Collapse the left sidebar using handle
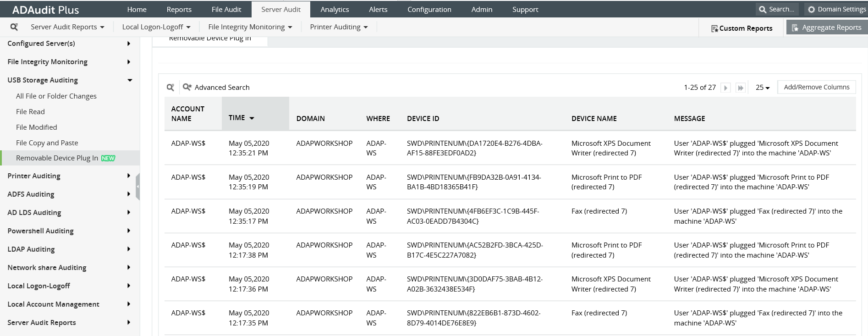Image resolution: width=868 pixels, height=336 pixels. pyautogui.click(x=137, y=187)
